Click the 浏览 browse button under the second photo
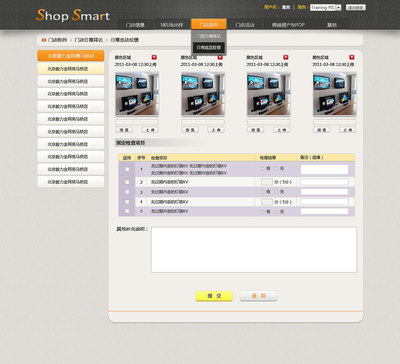 [x=190, y=130]
